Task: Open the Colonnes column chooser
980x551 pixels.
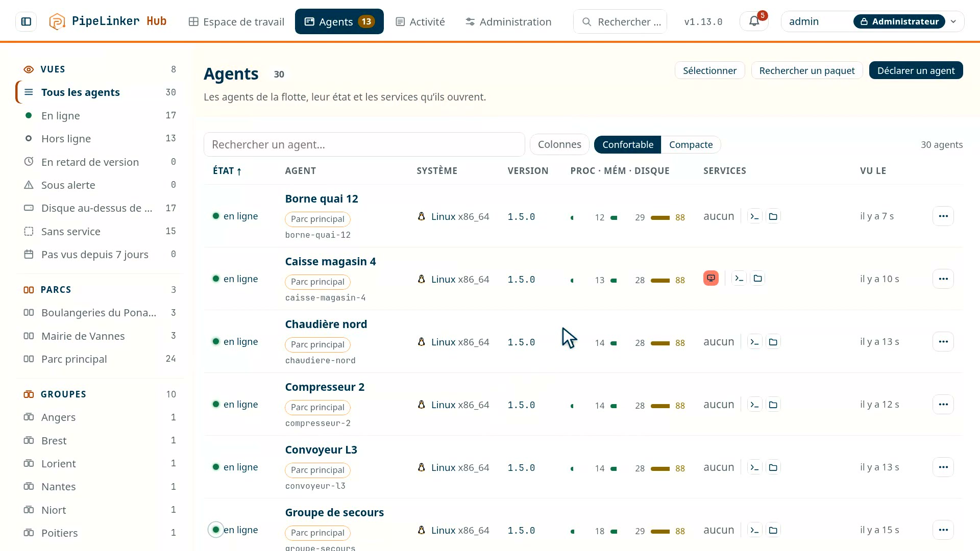Action: (x=559, y=144)
